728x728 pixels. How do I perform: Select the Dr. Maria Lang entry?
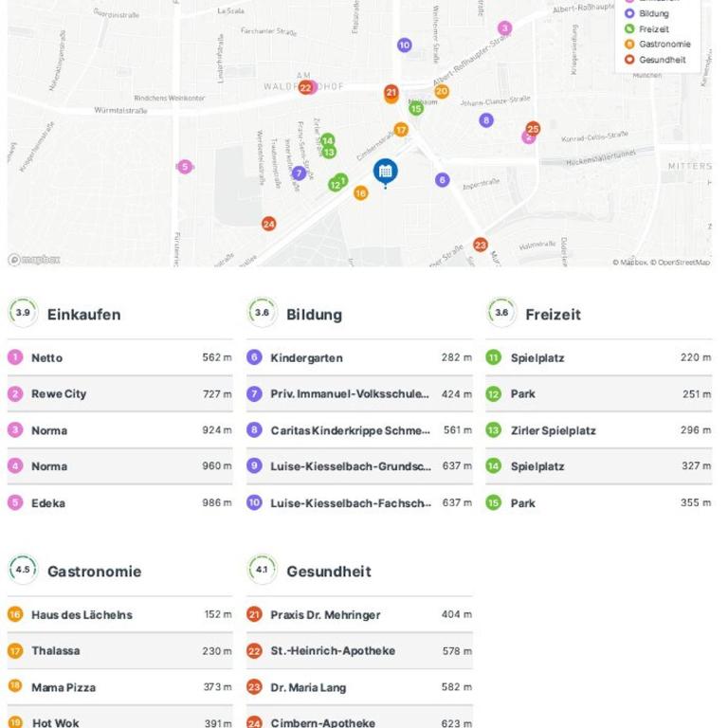(x=359, y=687)
